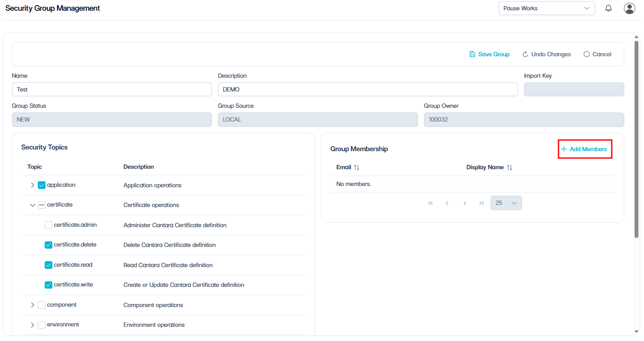Click 'Environment operations' description text

click(x=154, y=325)
